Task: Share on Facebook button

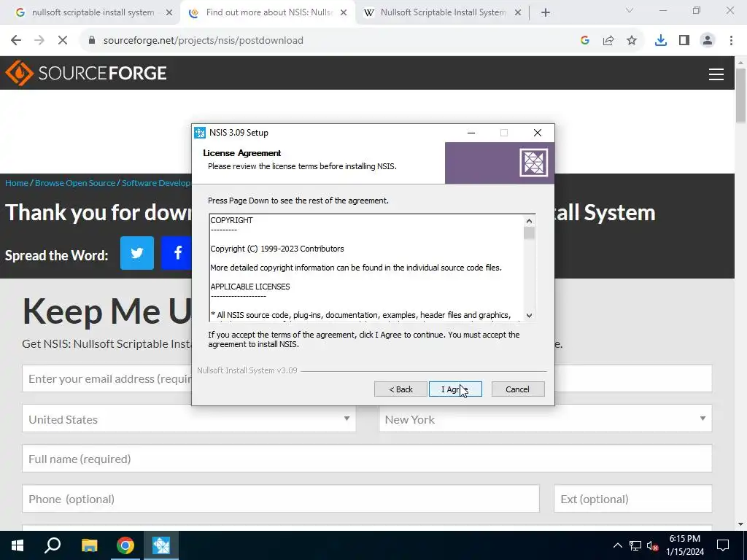Action: (x=177, y=253)
